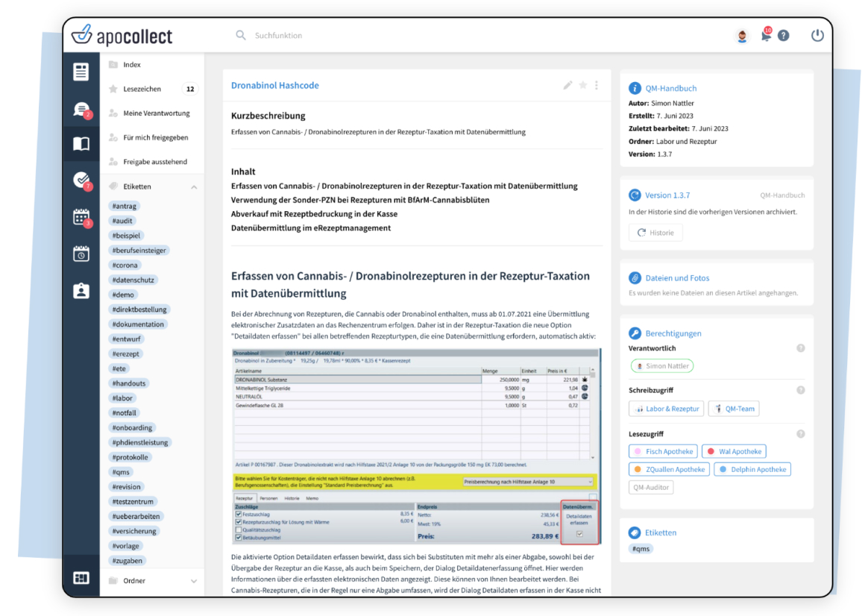Open the help question mark icon
The image size is (868, 616).
pyautogui.click(x=783, y=36)
